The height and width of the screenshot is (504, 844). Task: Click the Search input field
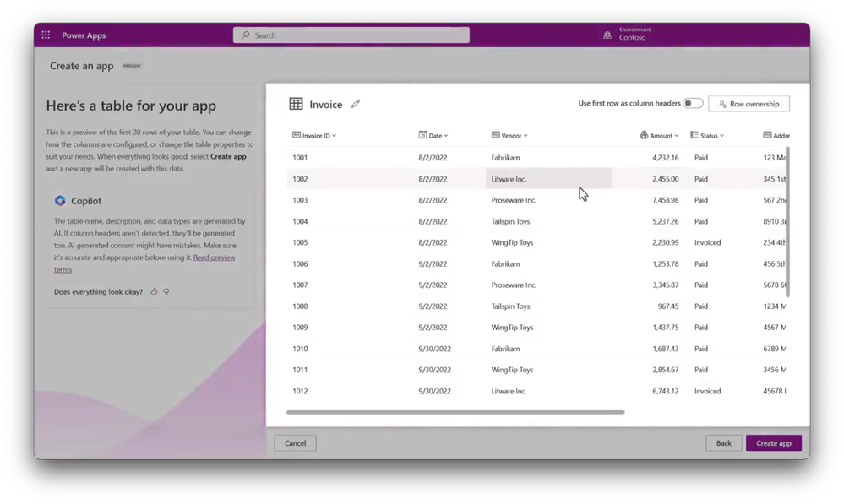(351, 35)
